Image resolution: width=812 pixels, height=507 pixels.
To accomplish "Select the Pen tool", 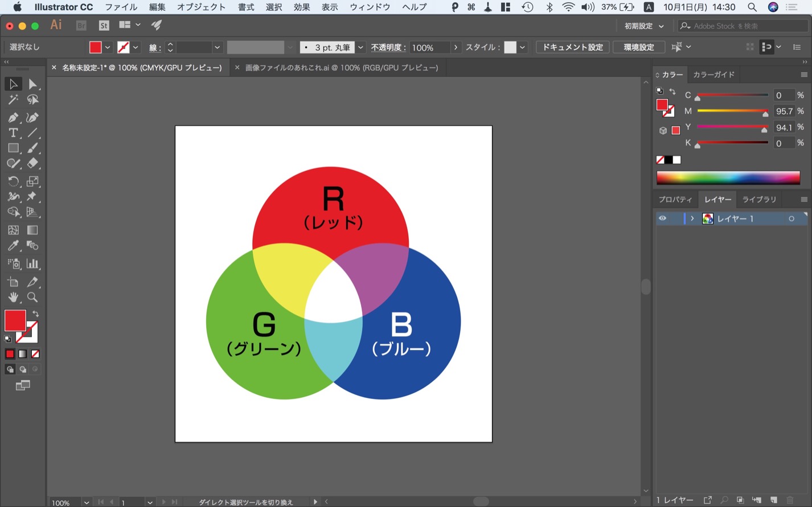I will point(13,117).
